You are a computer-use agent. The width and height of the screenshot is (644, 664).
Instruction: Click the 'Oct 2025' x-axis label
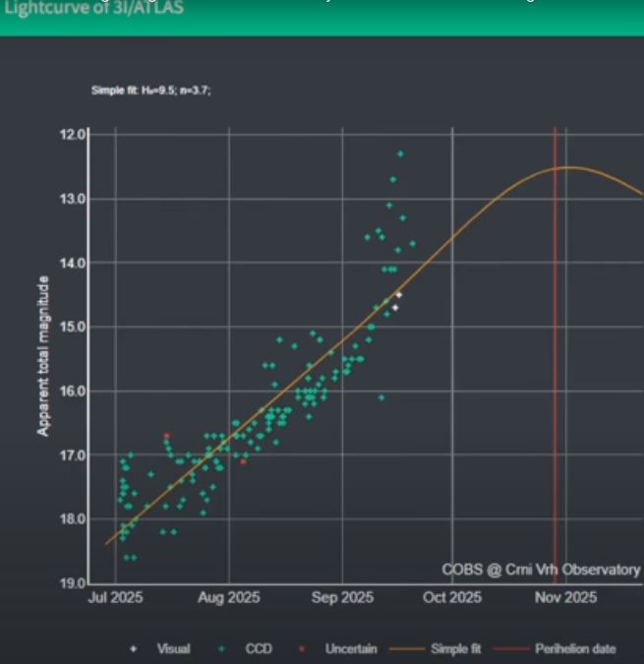point(452,597)
